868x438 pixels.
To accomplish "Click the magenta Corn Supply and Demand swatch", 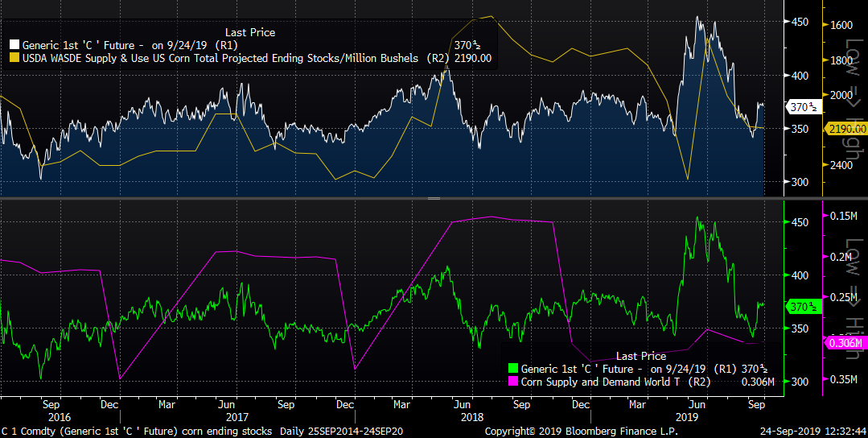I will coord(512,382).
